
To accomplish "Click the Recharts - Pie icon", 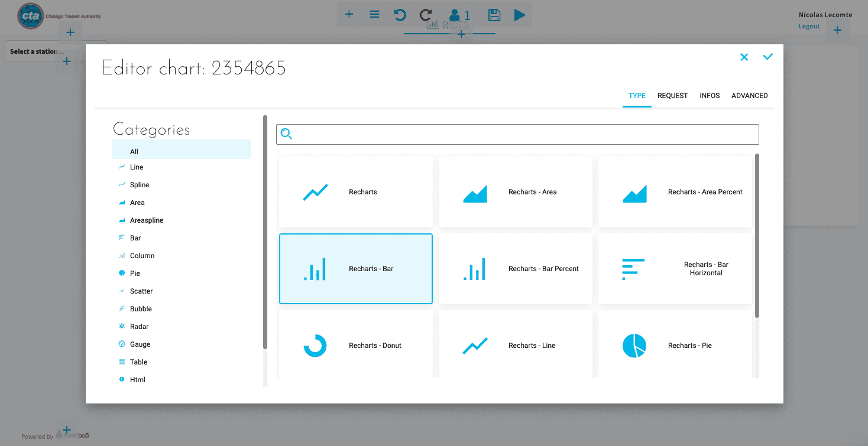I will tap(634, 346).
